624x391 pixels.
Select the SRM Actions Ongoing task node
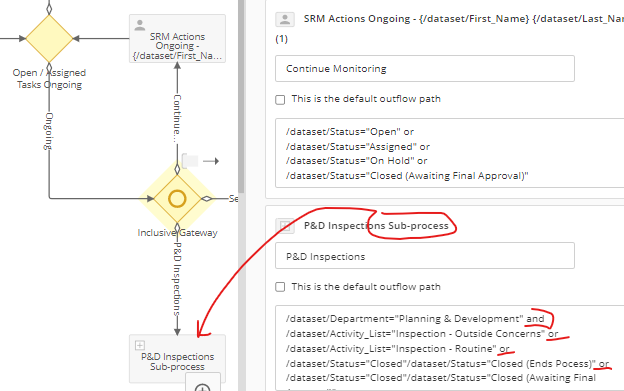(177, 39)
